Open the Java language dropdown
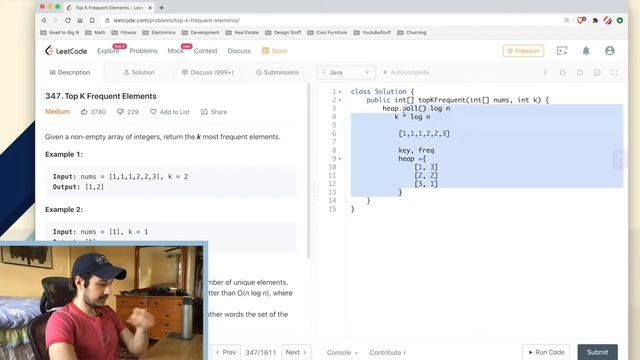The width and height of the screenshot is (640, 360). 346,72
